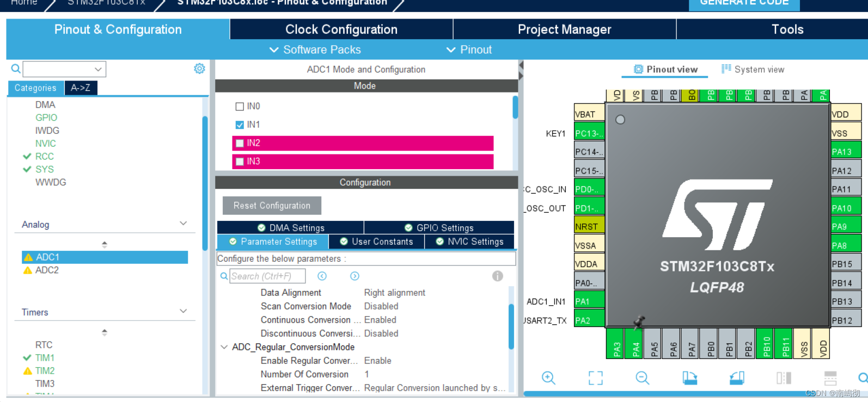Image resolution: width=868 pixels, height=402 pixels.
Task: Click the Continuous Conversion 'Enabled' value
Action: coord(380,320)
